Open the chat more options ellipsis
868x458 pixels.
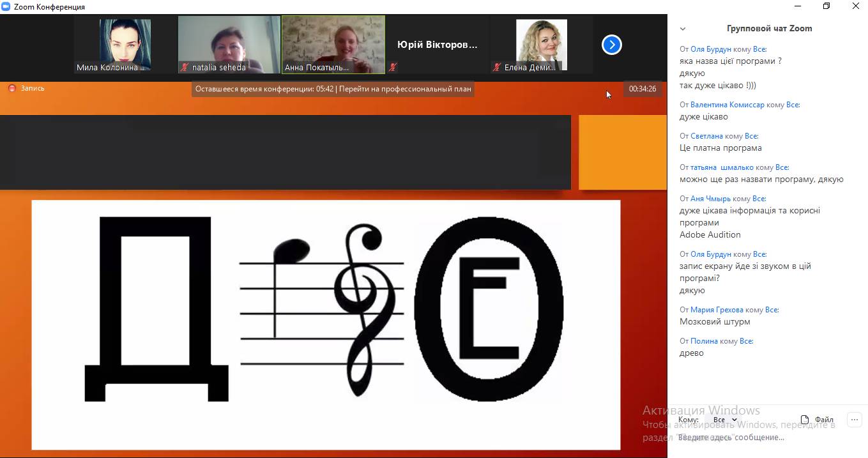855,420
